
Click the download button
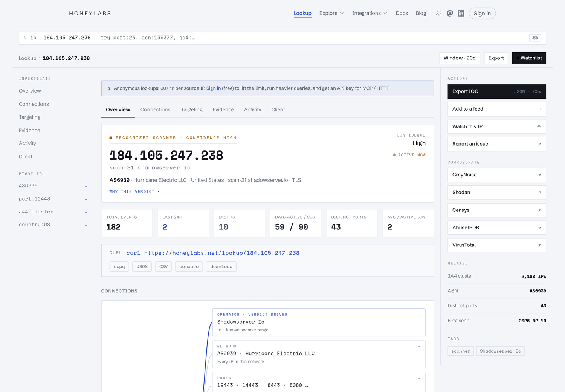click(x=221, y=267)
